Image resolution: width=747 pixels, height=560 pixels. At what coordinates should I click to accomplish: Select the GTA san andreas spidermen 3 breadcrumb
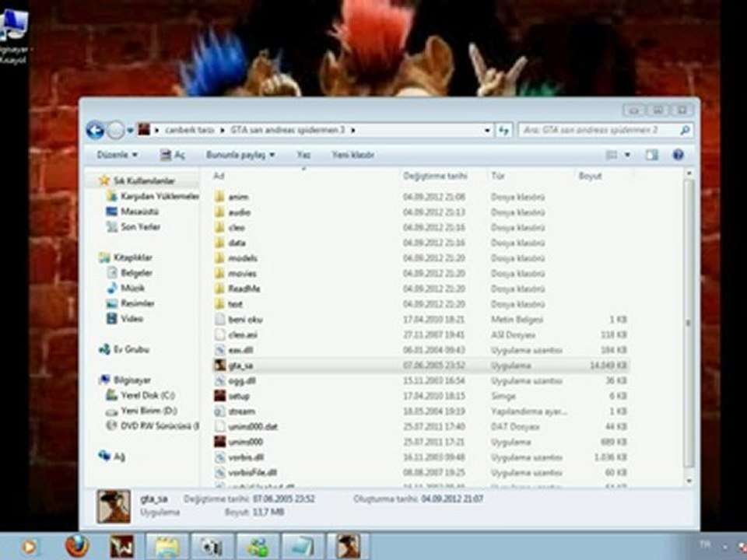point(287,130)
